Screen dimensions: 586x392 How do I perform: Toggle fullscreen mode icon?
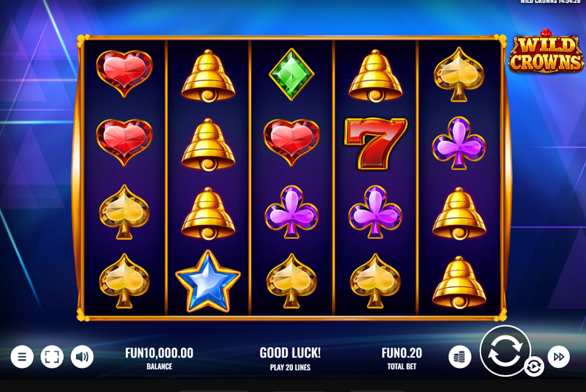click(52, 357)
